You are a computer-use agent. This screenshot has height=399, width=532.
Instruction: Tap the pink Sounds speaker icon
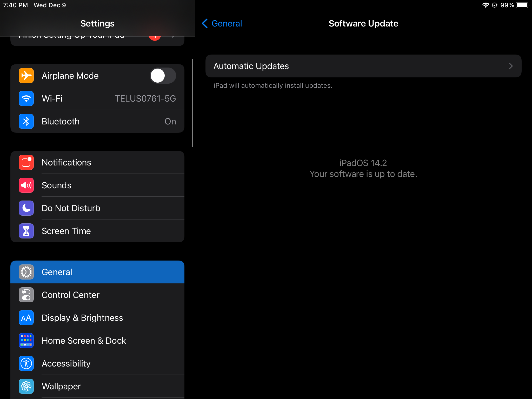tap(26, 185)
